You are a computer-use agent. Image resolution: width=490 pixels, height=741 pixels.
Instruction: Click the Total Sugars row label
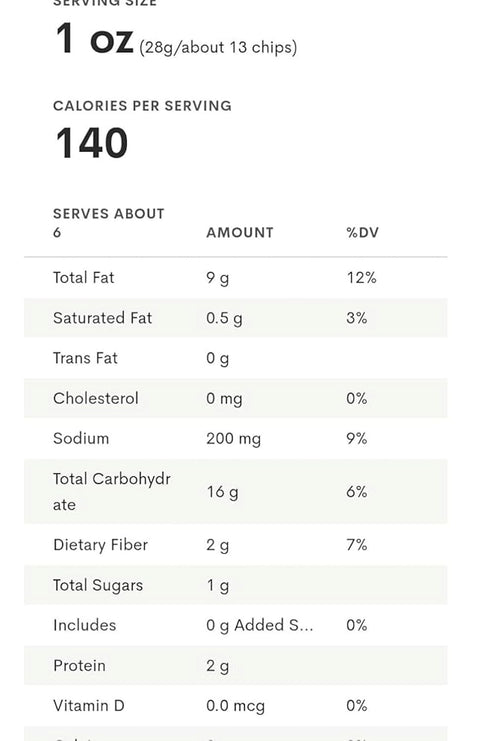98,585
